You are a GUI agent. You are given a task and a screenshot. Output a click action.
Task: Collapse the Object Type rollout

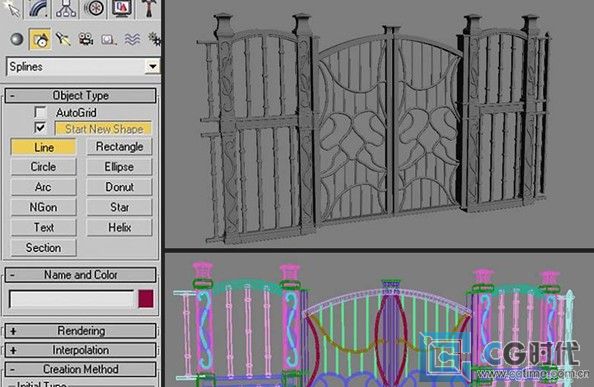80,95
